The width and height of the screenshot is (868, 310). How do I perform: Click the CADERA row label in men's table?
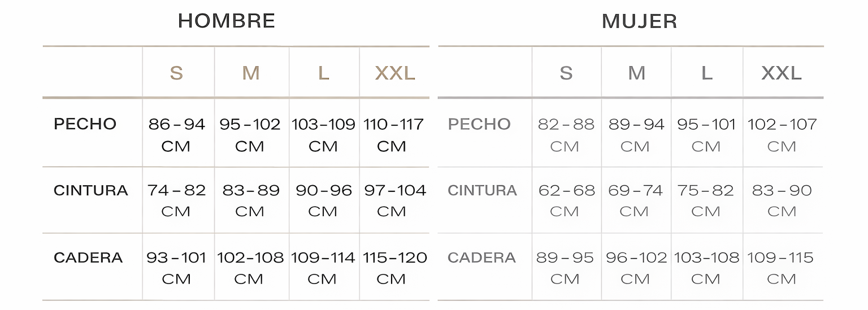tap(88, 257)
